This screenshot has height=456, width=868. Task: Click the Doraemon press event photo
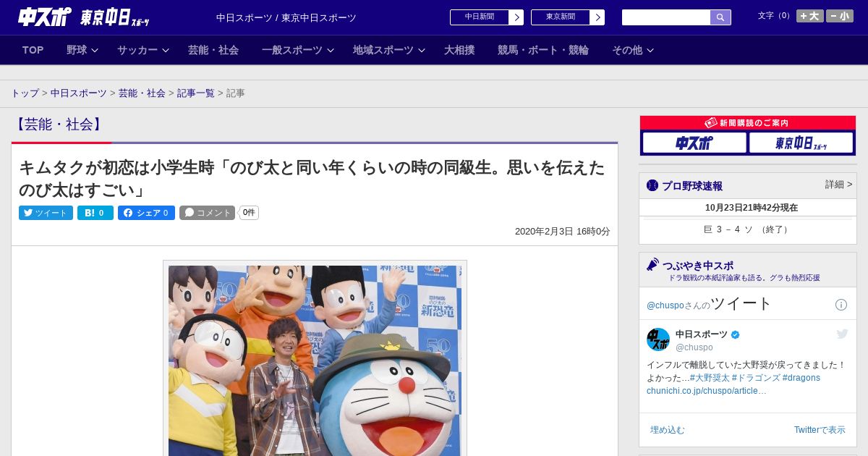[315, 360]
